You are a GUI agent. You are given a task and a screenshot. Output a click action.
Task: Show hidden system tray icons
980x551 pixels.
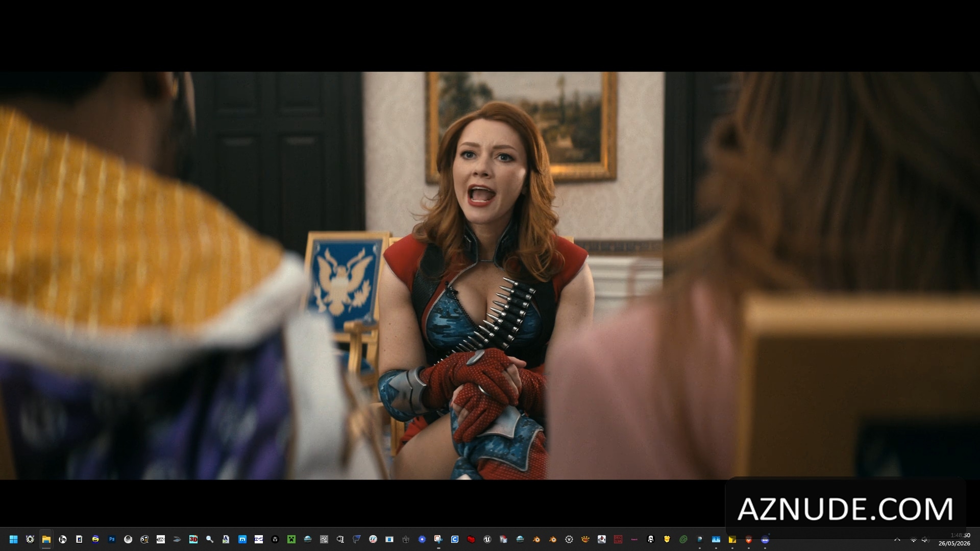pos(897,539)
